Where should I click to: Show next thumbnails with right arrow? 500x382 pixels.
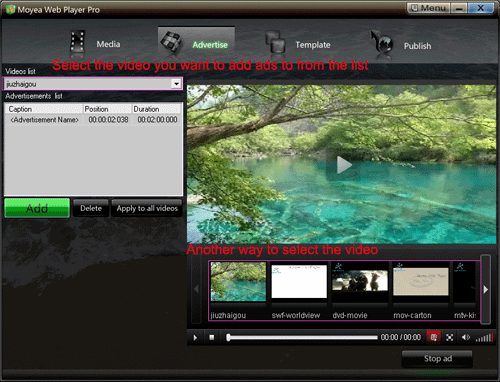click(x=486, y=289)
